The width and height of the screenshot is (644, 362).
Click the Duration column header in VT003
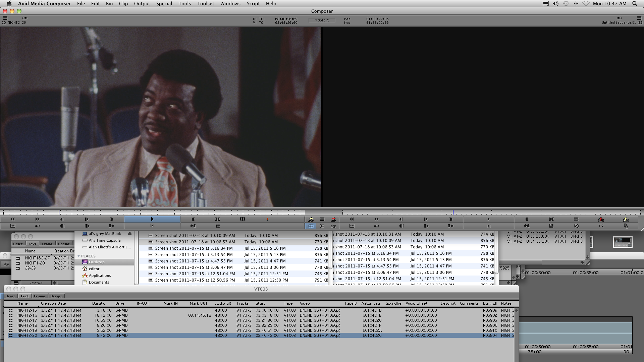point(100,303)
